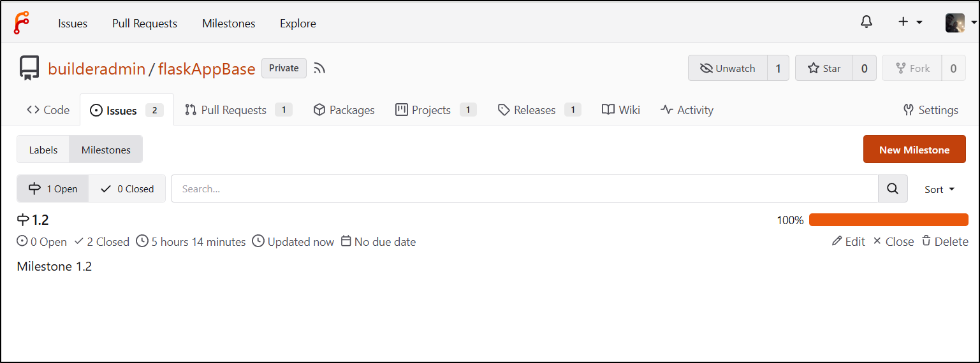Open the user avatar dropdown menu

(961, 22)
